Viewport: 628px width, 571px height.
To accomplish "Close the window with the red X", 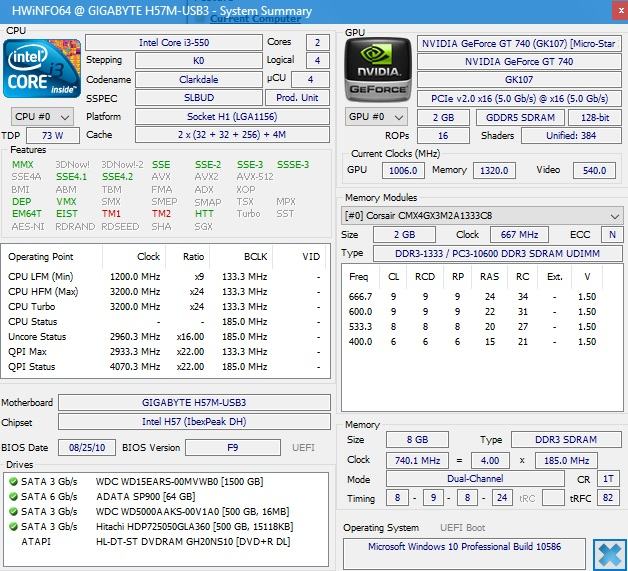I will click(620, 11).
